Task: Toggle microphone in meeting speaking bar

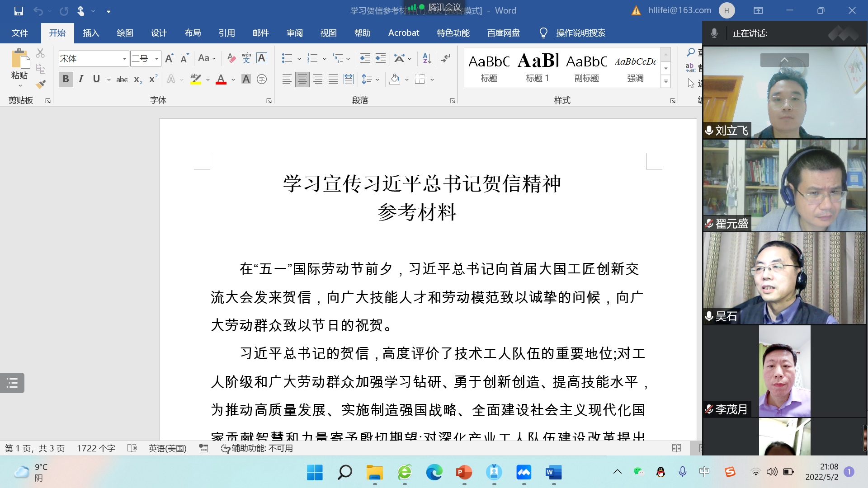Action: point(714,33)
